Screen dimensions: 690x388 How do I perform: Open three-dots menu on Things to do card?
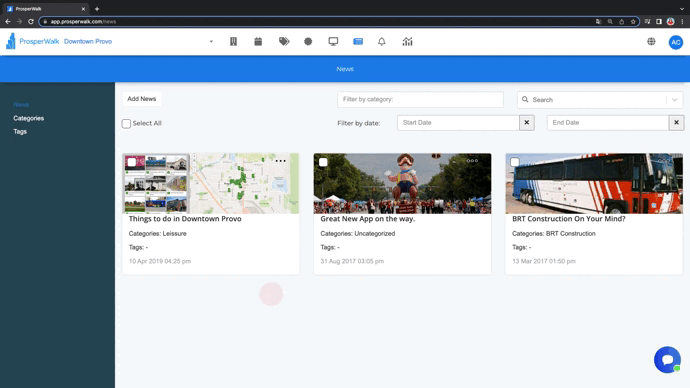point(280,161)
